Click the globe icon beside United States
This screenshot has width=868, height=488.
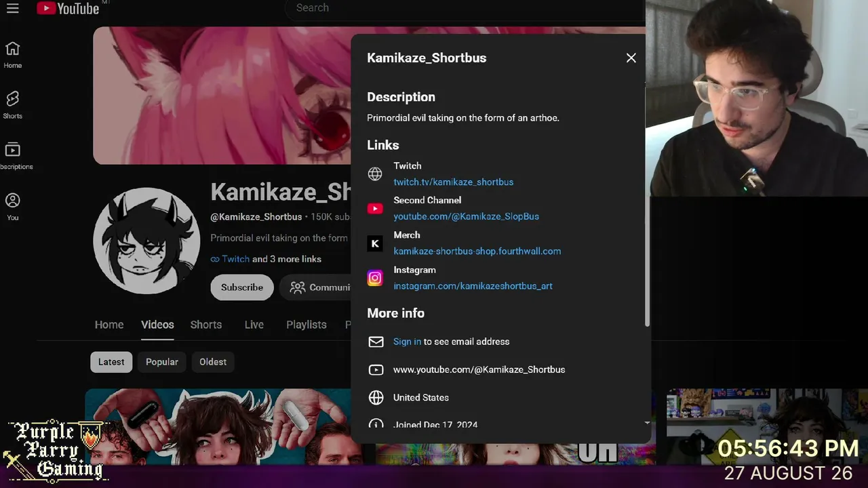coord(376,397)
